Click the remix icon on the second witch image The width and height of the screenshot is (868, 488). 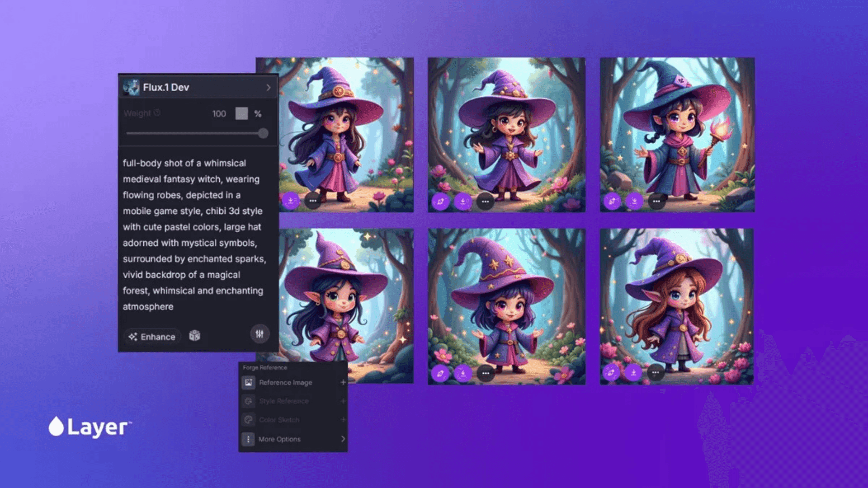441,202
